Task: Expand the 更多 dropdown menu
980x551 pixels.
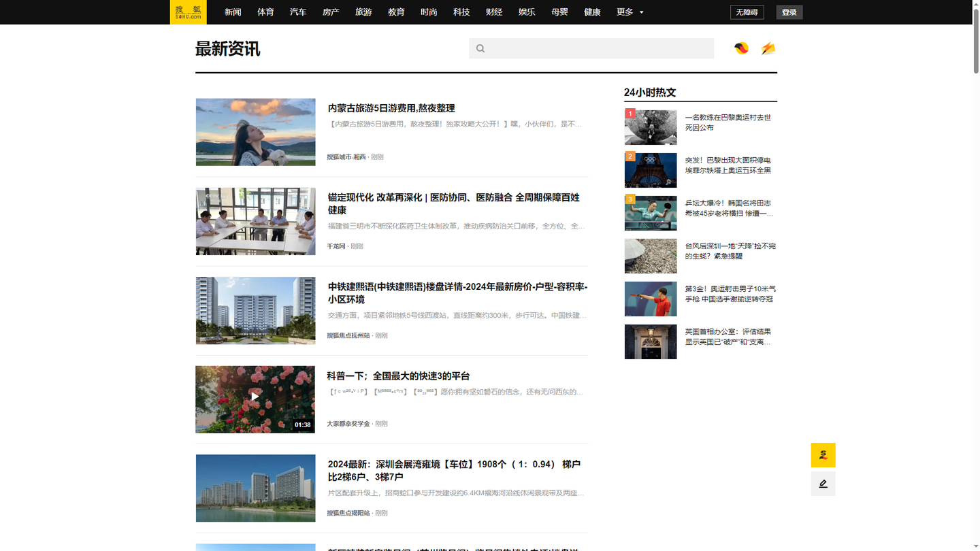Action: click(630, 12)
